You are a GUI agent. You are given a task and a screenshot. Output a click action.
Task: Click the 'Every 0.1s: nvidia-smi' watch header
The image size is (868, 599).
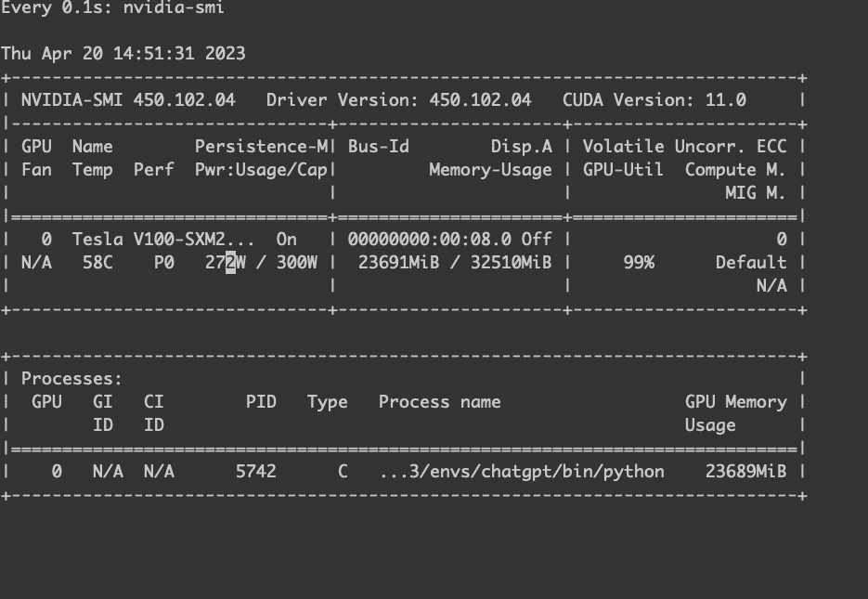click(x=112, y=8)
